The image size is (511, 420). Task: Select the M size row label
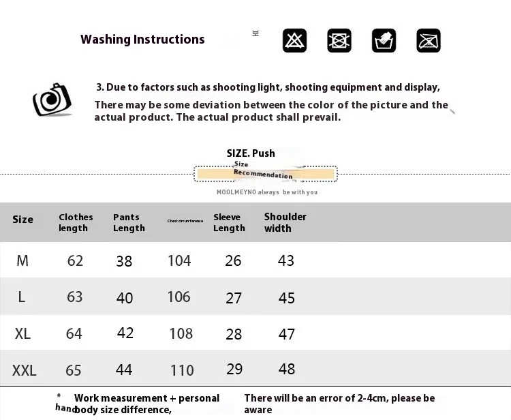click(22, 260)
